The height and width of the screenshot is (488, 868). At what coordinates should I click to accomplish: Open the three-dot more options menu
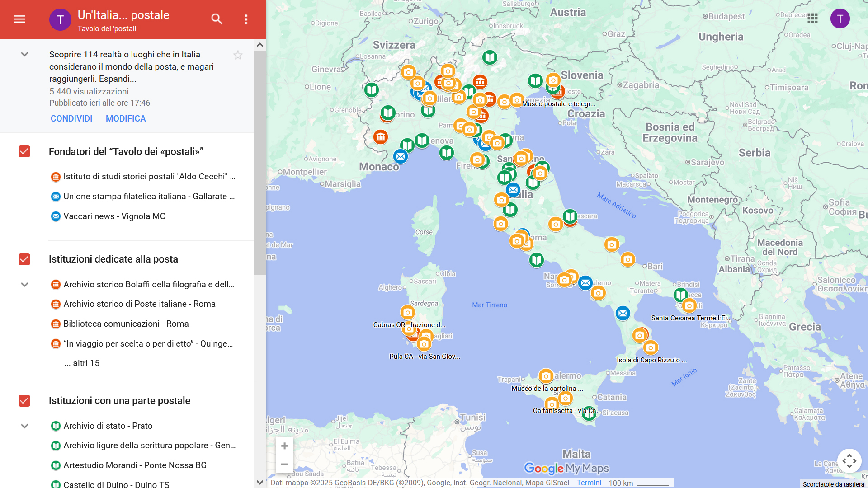(246, 19)
